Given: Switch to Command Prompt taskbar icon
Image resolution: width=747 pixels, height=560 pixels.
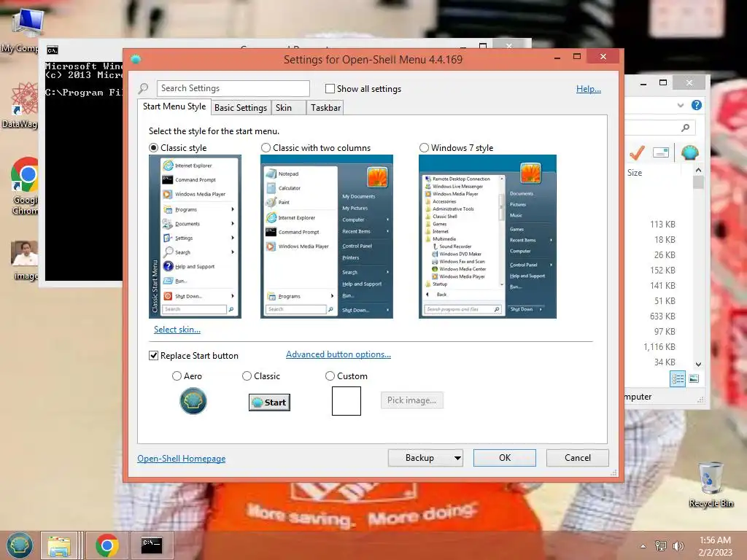Looking at the screenshot, I should (x=152, y=545).
